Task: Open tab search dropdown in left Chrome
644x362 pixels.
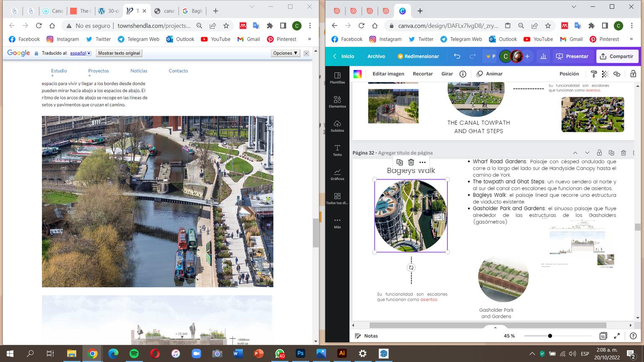Action: tap(252, 7)
